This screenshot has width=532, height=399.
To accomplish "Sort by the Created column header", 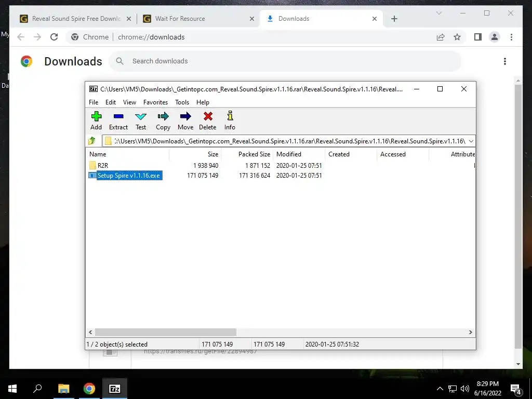I will [x=351, y=154].
